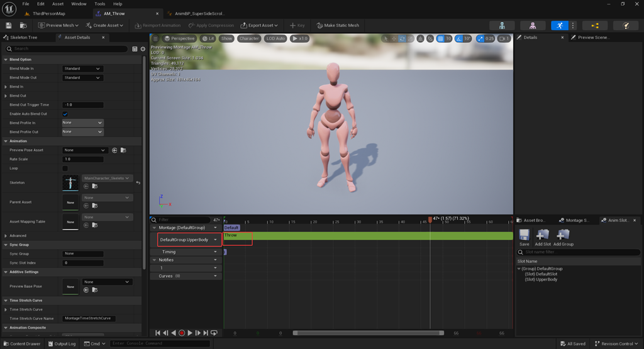The height and width of the screenshot is (349, 644).
Task: Click the camera speed icon in the viewport
Action: pos(504,38)
